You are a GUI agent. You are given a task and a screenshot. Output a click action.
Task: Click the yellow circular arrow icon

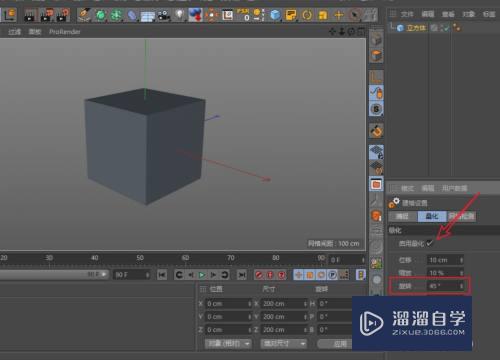click(x=307, y=15)
